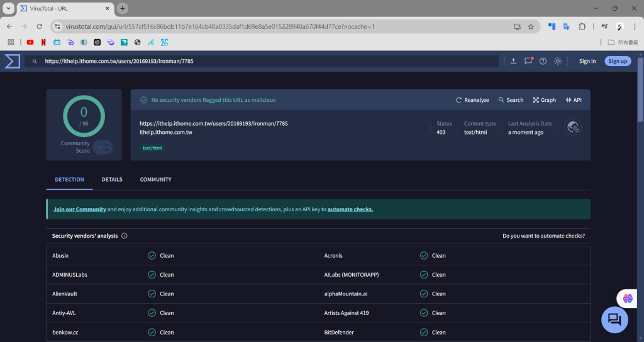
Task: Open the ChatGPT bookmark icon
Action: tap(97, 42)
